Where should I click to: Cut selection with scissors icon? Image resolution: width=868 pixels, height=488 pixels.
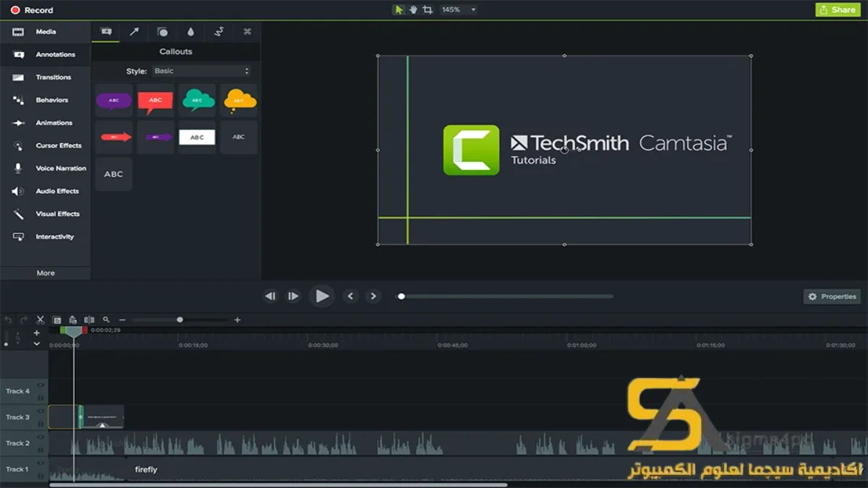pyautogui.click(x=41, y=320)
